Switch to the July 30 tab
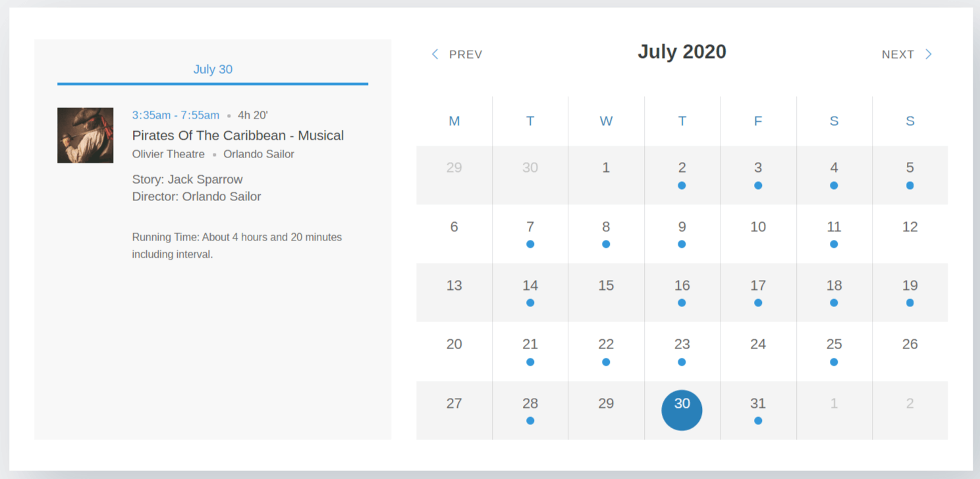 pyautogui.click(x=212, y=69)
